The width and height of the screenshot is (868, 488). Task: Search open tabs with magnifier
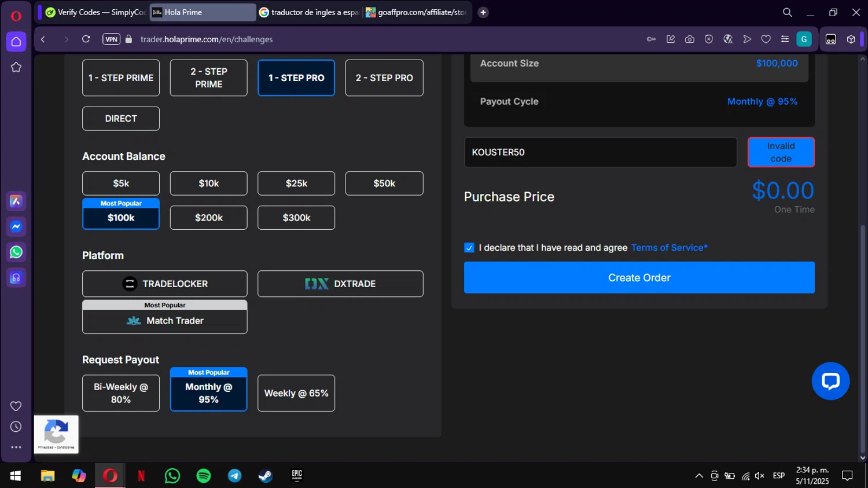(x=788, y=12)
